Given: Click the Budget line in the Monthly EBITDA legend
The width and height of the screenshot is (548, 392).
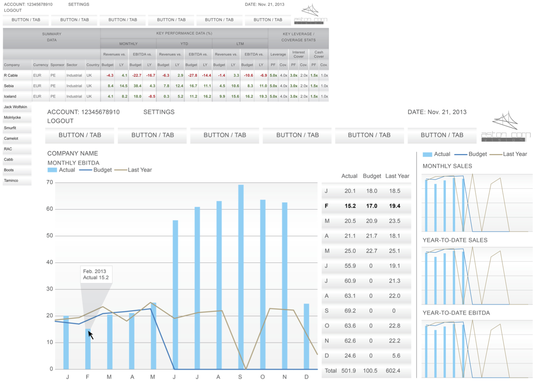Looking at the screenshot, I should tap(85, 170).
